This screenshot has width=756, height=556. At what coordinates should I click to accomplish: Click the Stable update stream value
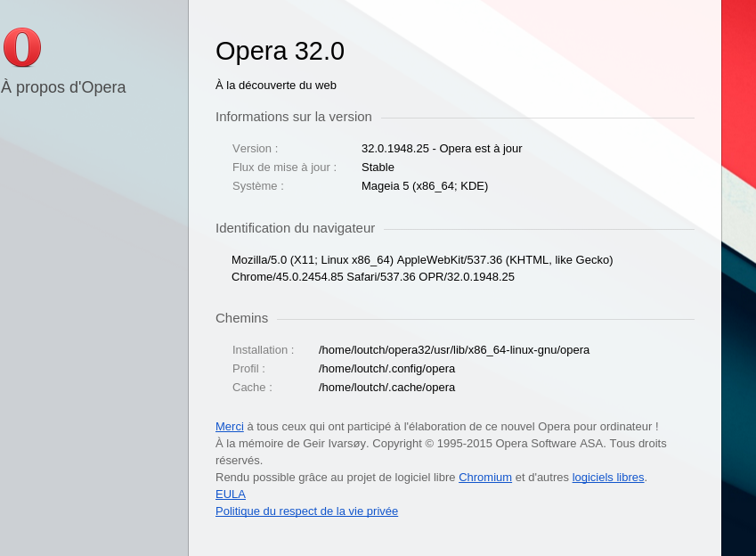[x=378, y=168]
